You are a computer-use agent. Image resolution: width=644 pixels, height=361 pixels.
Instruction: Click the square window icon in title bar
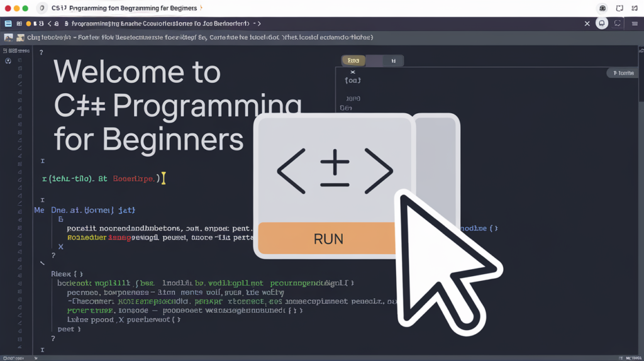coord(619,8)
